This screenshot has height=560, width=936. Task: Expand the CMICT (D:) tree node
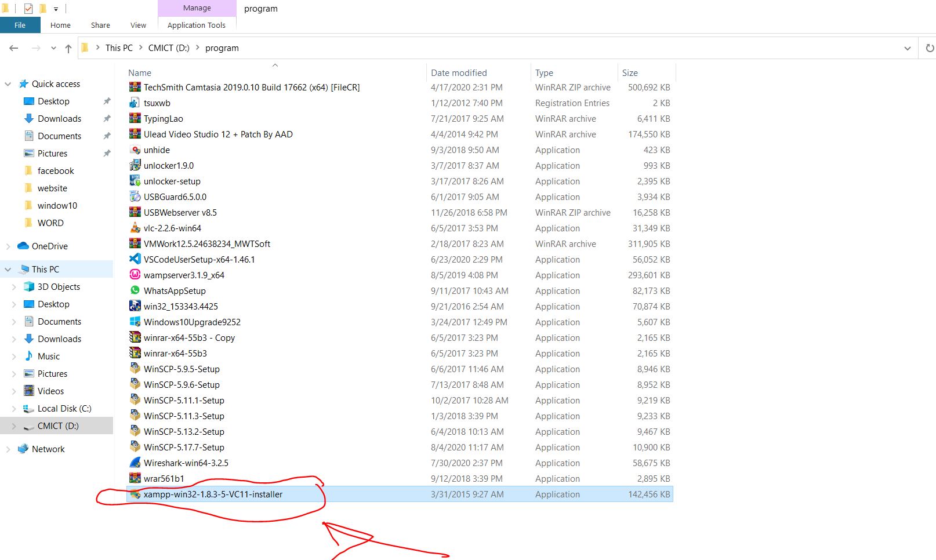14,426
